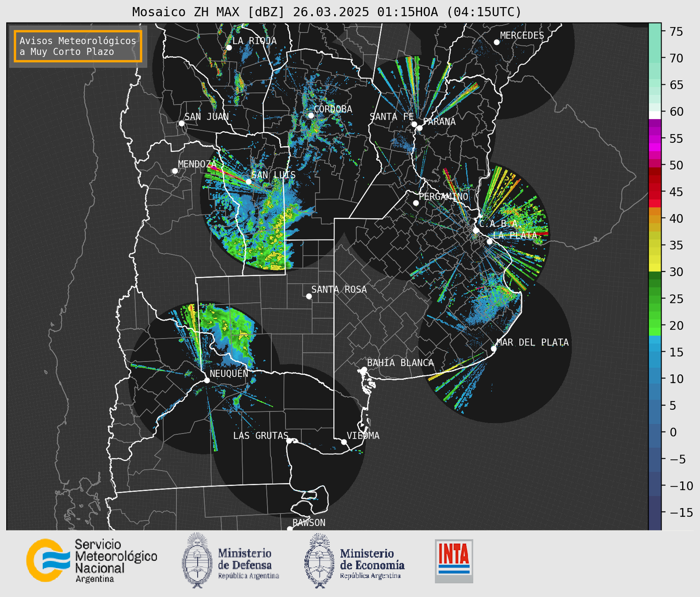Viewport: 700px width, 597px height.
Task: Click the PERGAMINO city marker dot
Action: 416,203
